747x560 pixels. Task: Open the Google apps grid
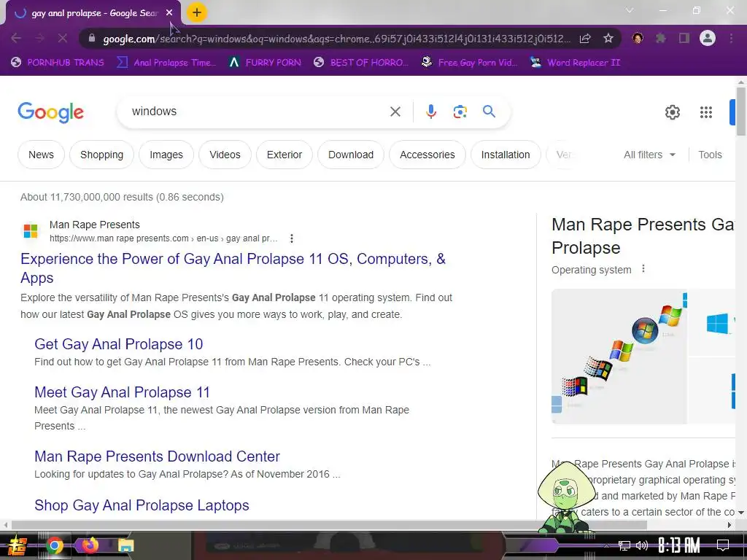[705, 112]
